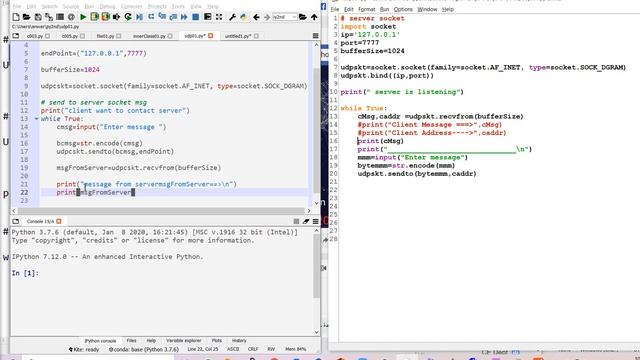Switch to the innerClass01.py editor tab
This screenshot has width=640, height=360.
(149, 36)
